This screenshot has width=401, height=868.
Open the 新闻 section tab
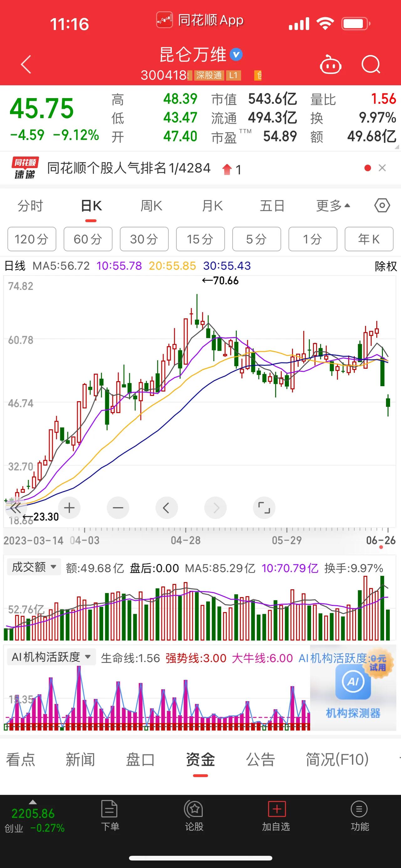click(x=80, y=760)
